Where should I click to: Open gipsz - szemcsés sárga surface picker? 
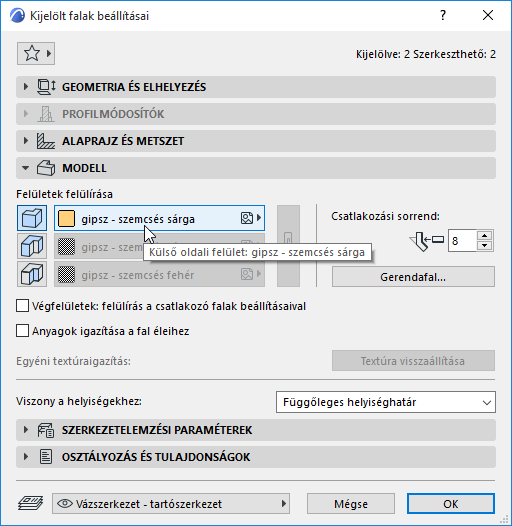[x=159, y=218]
